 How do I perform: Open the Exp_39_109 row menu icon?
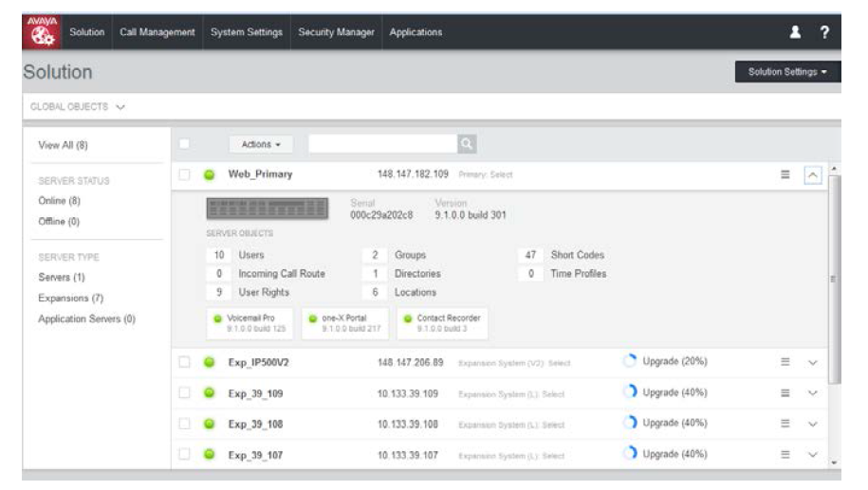(785, 392)
